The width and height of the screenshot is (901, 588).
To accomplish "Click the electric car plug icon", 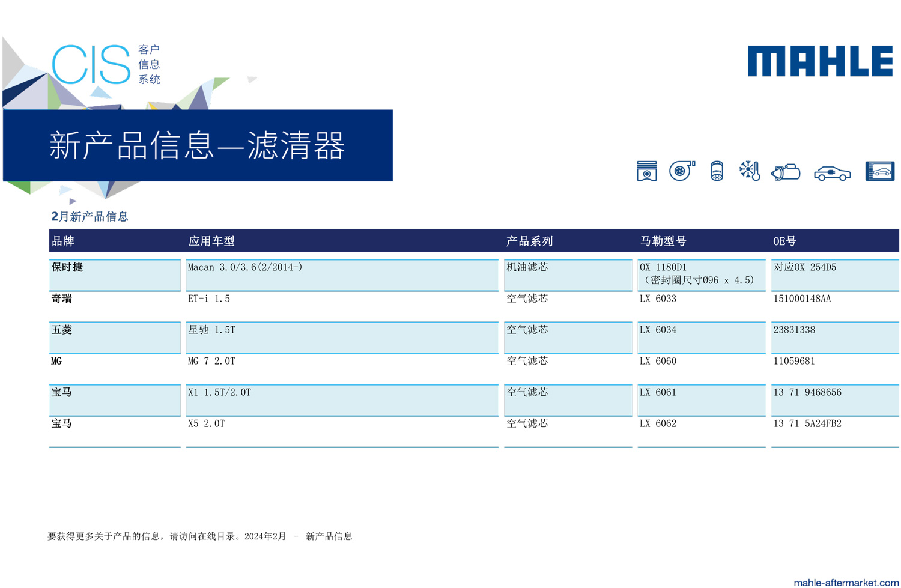I will [x=832, y=173].
